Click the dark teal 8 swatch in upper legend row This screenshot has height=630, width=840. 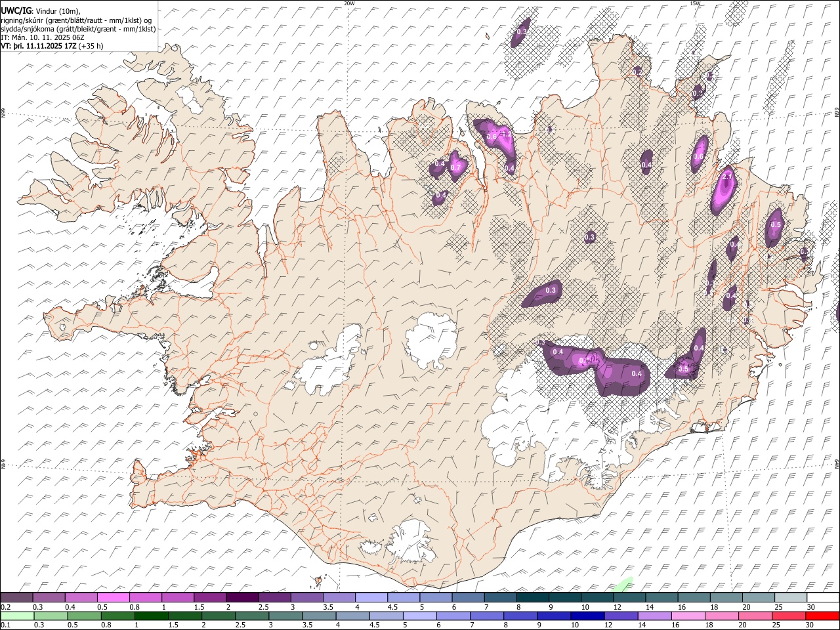tap(532, 597)
